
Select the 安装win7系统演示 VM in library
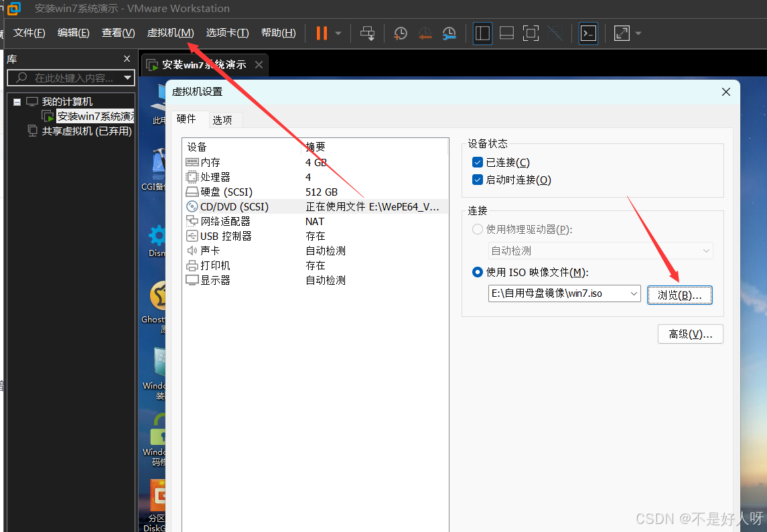(95, 116)
